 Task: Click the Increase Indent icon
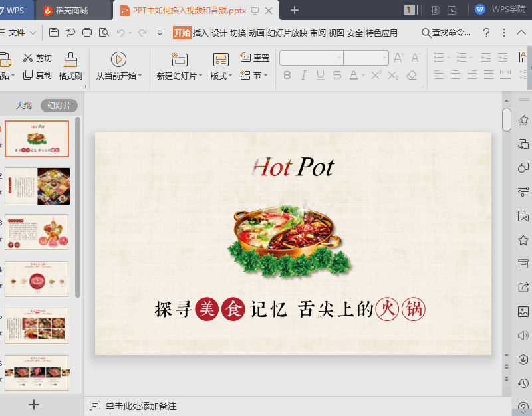click(503, 58)
